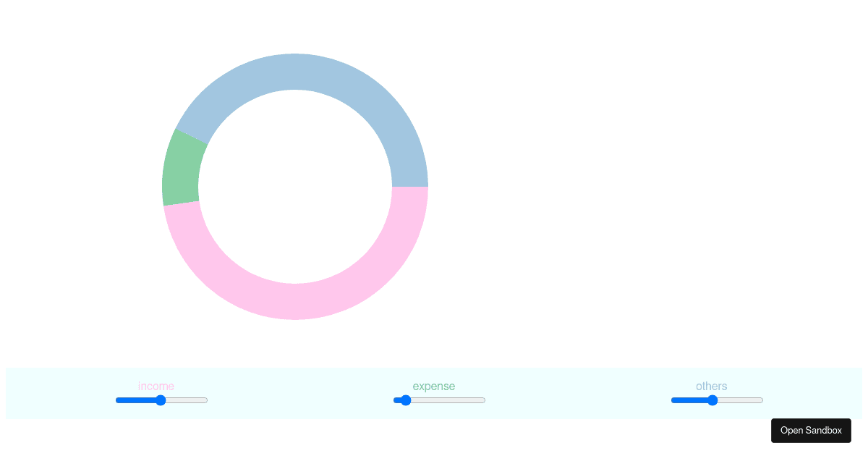Click the others slider handle

click(x=712, y=400)
